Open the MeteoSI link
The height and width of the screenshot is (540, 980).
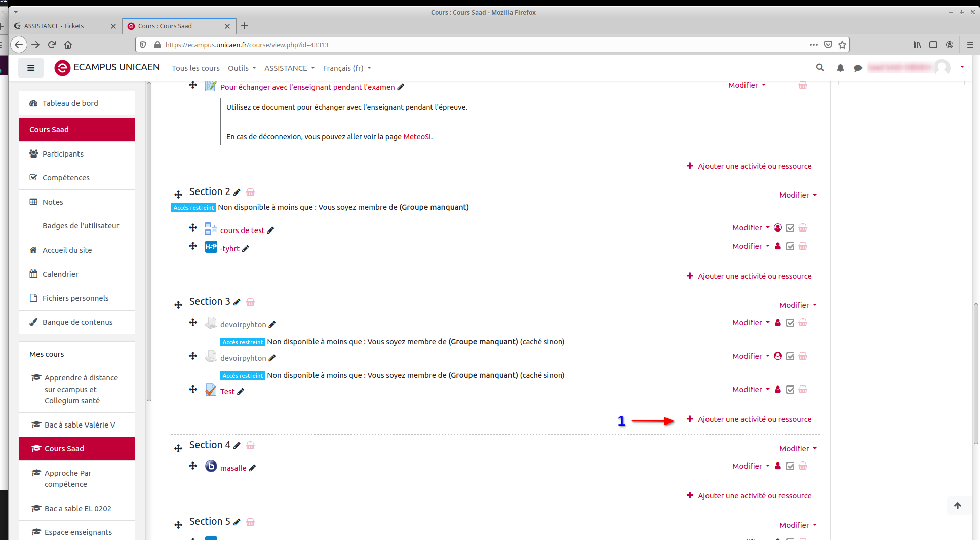[x=417, y=137]
